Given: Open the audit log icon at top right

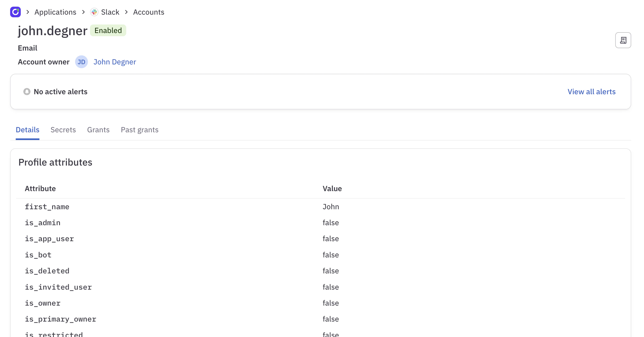Looking at the screenshot, I should (x=623, y=40).
